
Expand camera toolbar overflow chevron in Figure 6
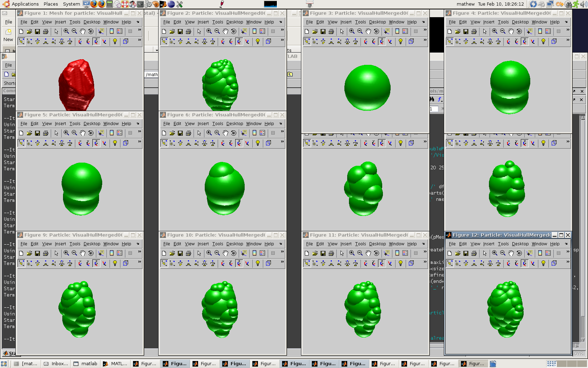tap(282, 142)
